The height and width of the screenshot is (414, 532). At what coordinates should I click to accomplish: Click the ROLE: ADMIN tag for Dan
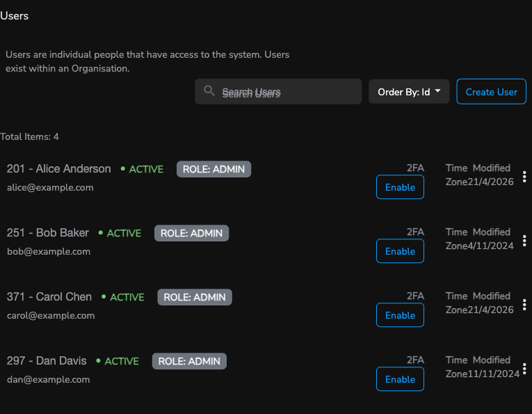[x=189, y=361]
